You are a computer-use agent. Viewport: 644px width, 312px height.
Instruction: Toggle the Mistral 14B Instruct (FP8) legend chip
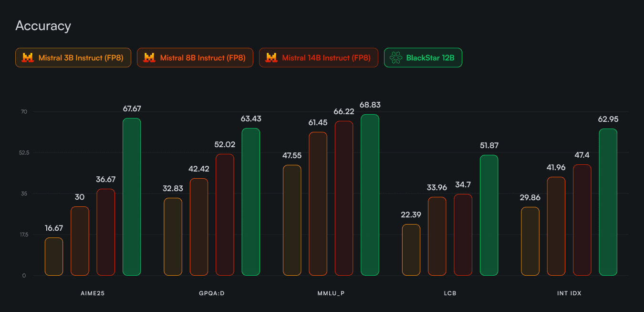318,58
